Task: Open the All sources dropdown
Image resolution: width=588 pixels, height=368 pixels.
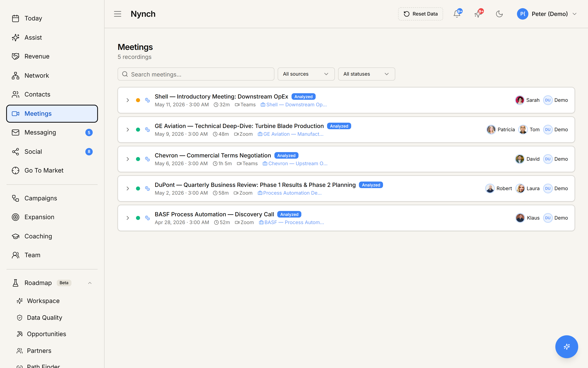Action: point(306,74)
